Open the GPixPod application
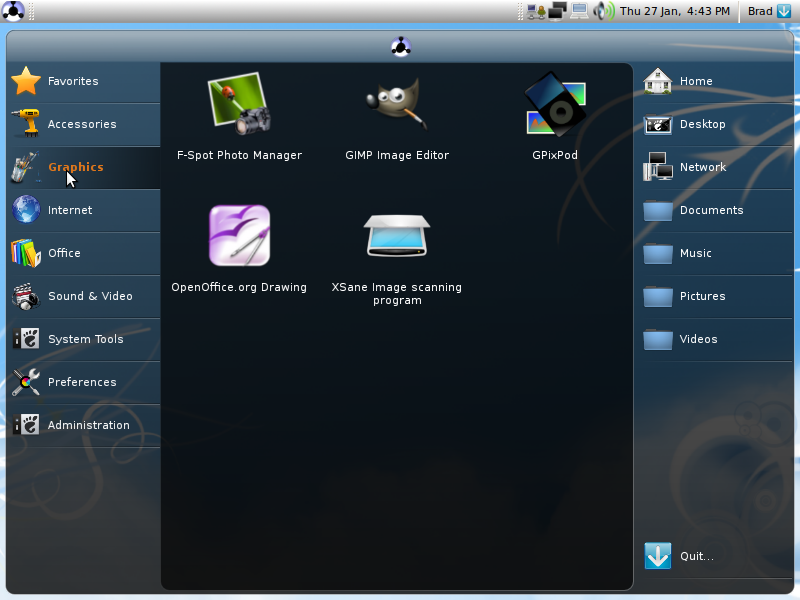 pyautogui.click(x=555, y=116)
